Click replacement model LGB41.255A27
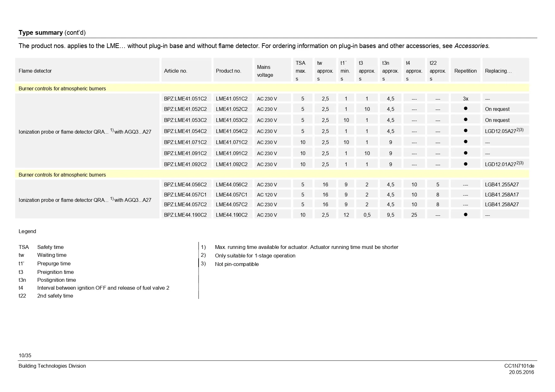This screenshot has width=555, height=392. 502,184
